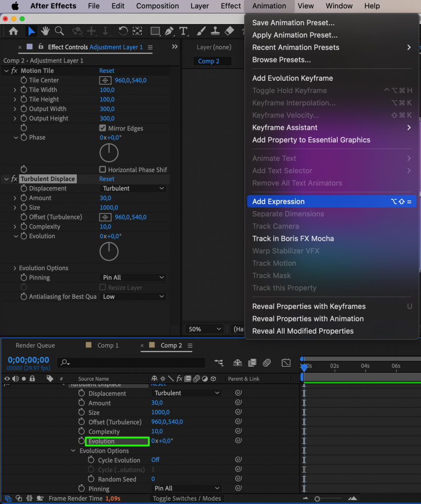The width and height of the screenshot is (421, 504).
Task: Collapse the Evolution Options group
Action: [73, 450]
